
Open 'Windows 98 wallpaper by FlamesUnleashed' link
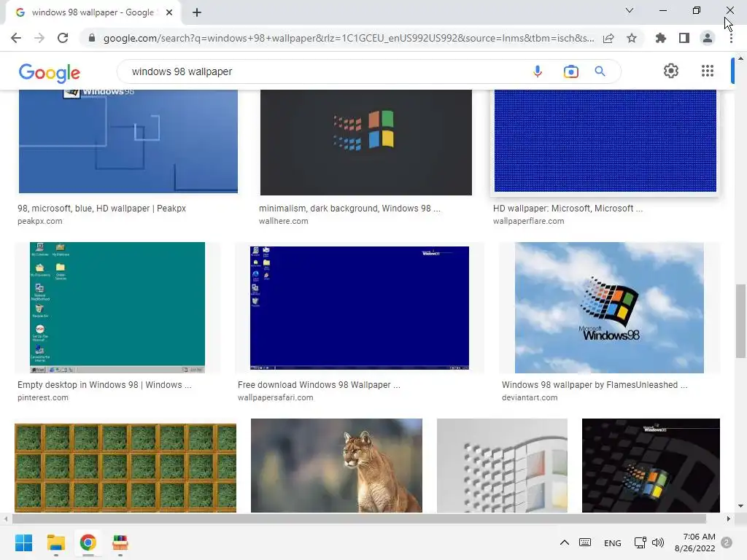coord(594,385)
